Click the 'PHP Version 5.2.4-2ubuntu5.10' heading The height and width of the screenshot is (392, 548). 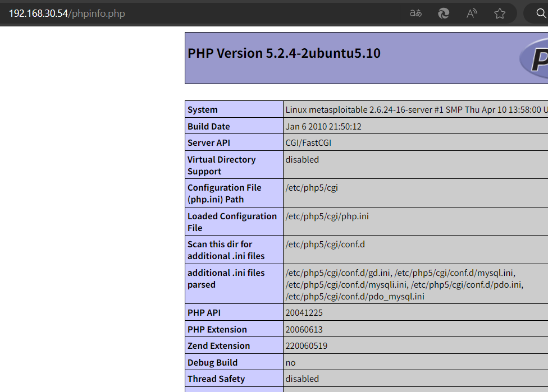pos(284,53)
